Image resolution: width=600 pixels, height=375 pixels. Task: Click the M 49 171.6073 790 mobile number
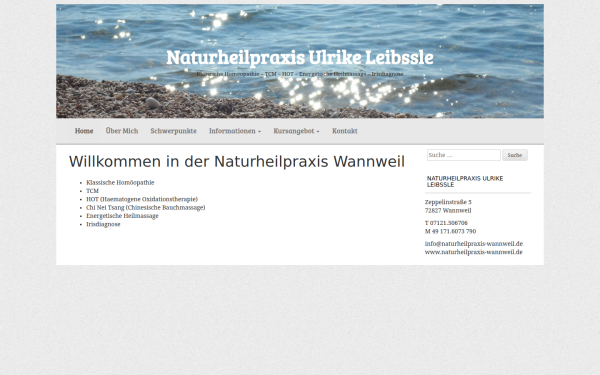[450, 232]
